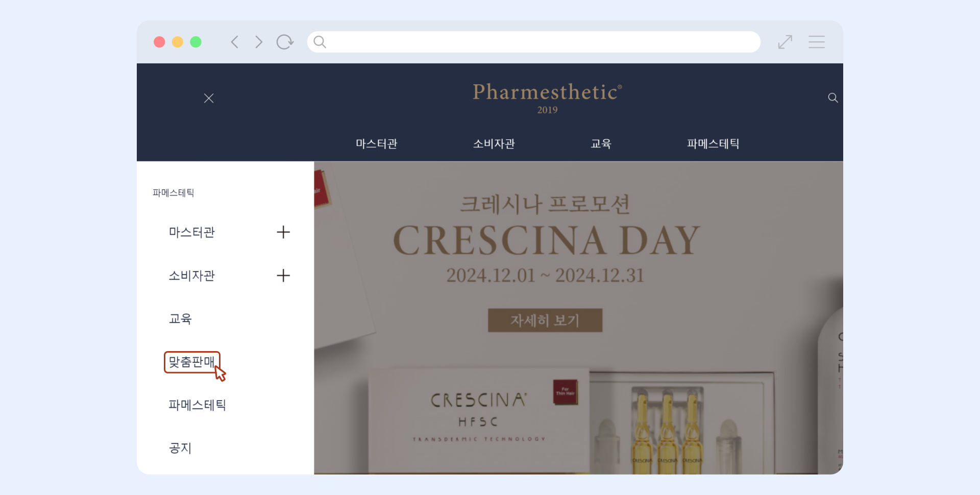Choose 파메스테틱 side menu item
This screenshot has height=495, width=980.
[x=198, y=405]
